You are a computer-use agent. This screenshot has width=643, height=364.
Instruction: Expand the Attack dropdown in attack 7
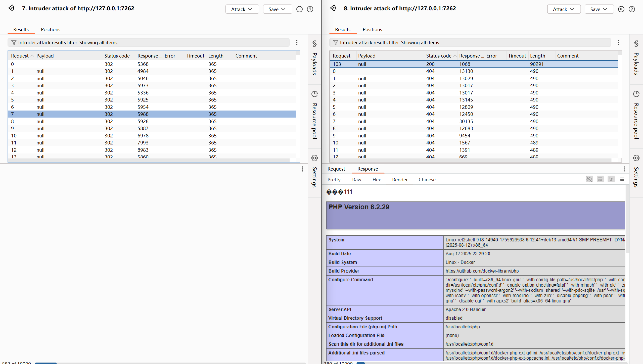click(242, 9)
